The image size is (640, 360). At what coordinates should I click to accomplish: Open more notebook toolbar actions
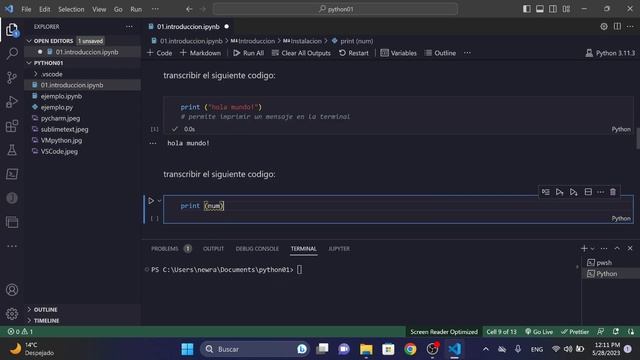(467, 53)
